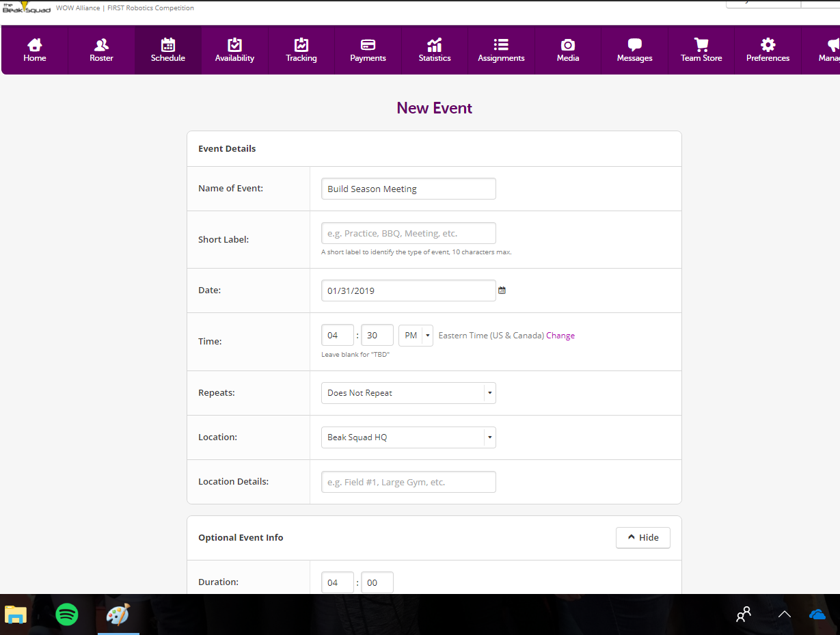Edit the Name of Event field
The width and height of the screenshot is (840, 635).
[409, 189]
